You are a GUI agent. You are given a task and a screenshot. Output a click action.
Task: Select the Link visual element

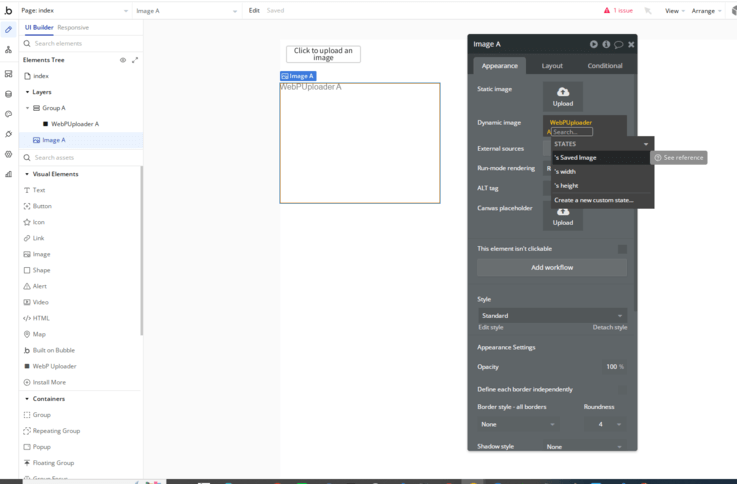tap(34, 238)
